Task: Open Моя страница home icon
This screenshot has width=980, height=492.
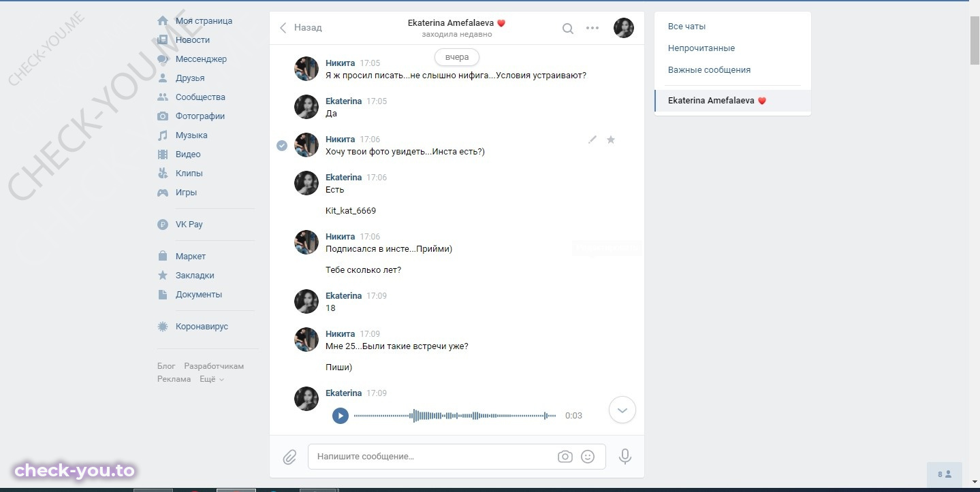Action: 163,21
